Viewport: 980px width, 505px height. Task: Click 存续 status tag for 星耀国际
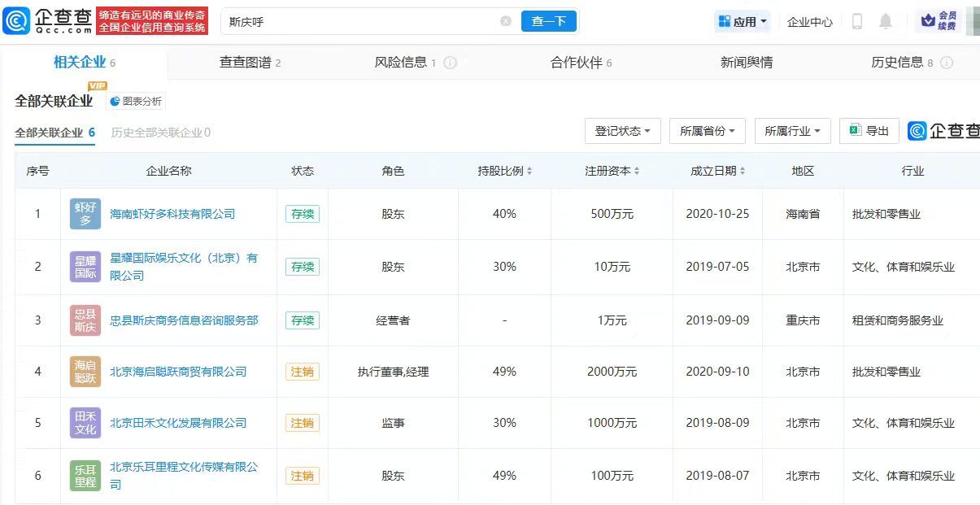303,267
